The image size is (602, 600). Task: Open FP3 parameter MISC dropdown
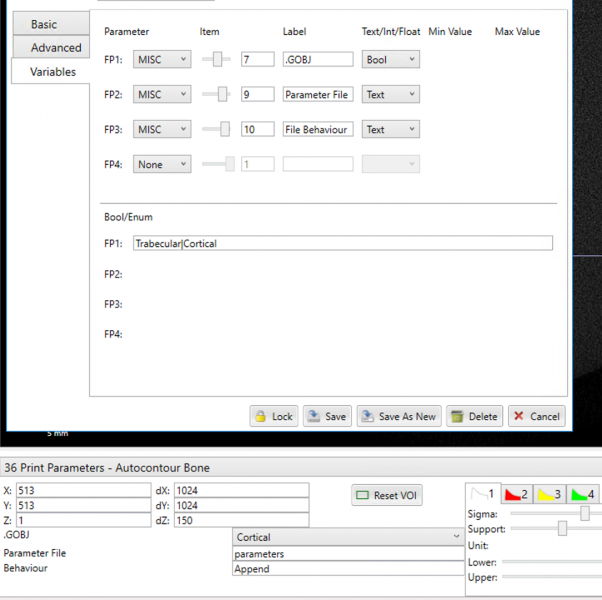[x=162, y=129]
